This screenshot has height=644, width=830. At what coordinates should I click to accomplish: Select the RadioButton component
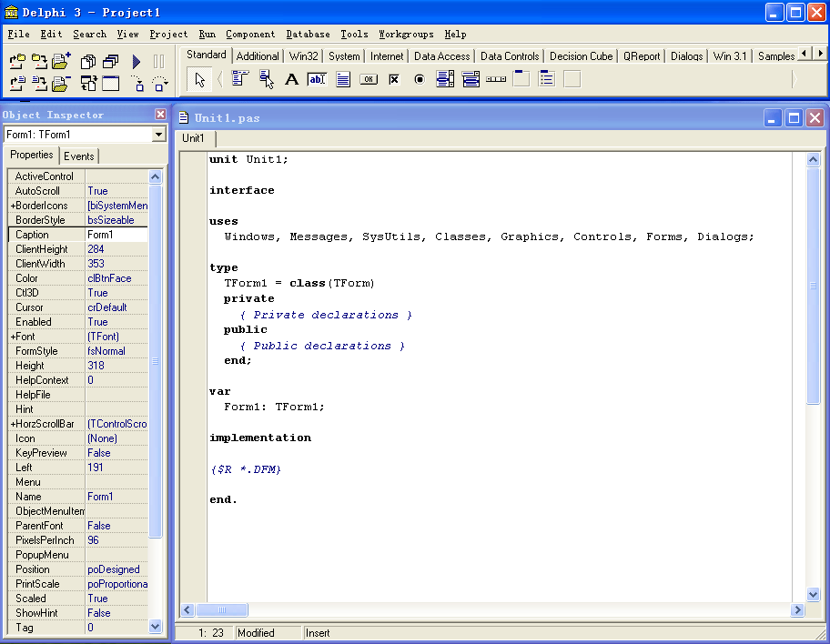[x=420, y=79]
